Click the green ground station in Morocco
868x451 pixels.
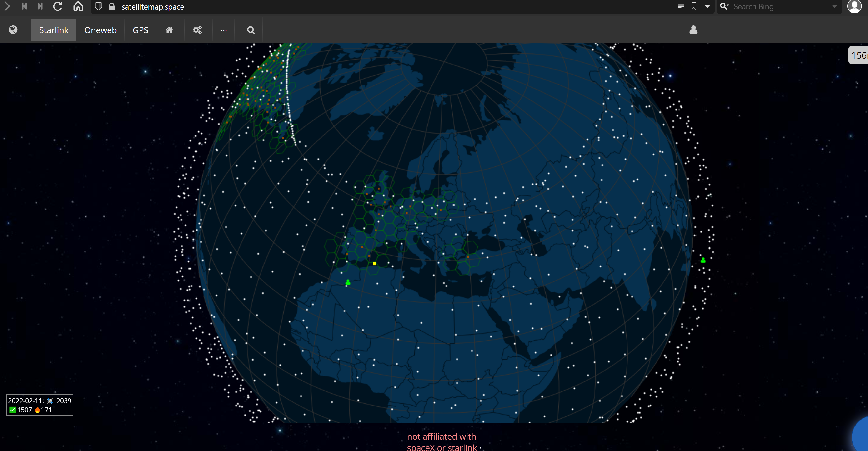(x=348, y=282)
